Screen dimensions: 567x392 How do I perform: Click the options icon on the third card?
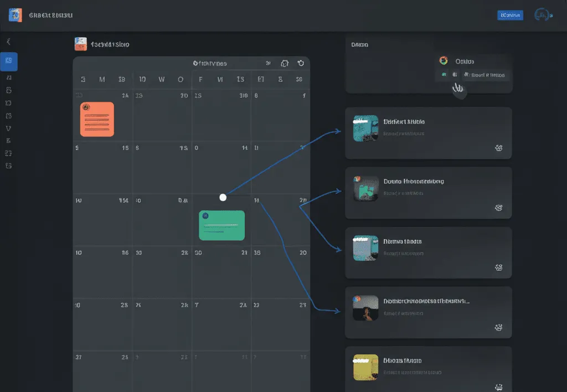click(x=498, y=267)
